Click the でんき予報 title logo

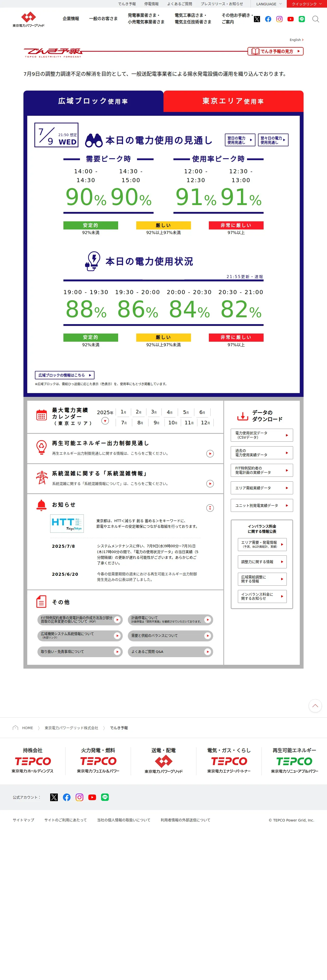(x=53, y=52)
